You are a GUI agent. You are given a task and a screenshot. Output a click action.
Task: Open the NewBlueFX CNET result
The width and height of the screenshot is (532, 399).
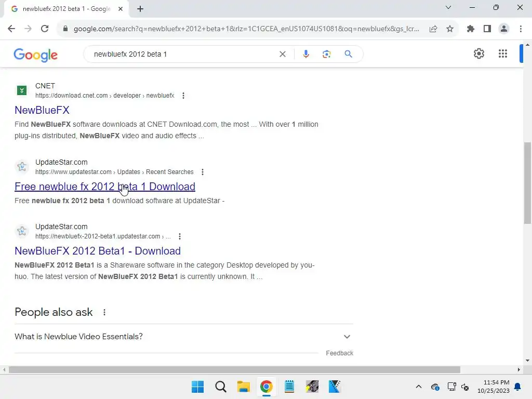pos(42,110)
